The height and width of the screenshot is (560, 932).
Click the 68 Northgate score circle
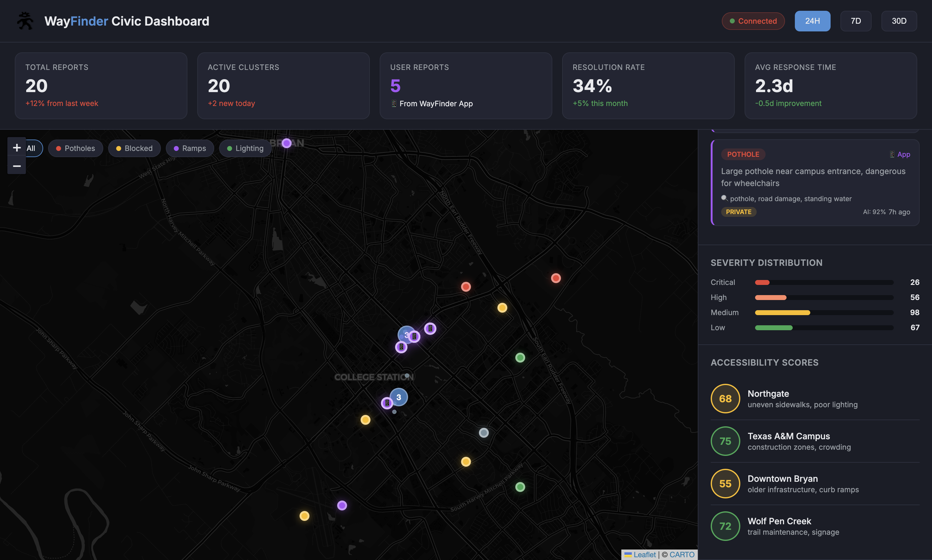(725, 399)
